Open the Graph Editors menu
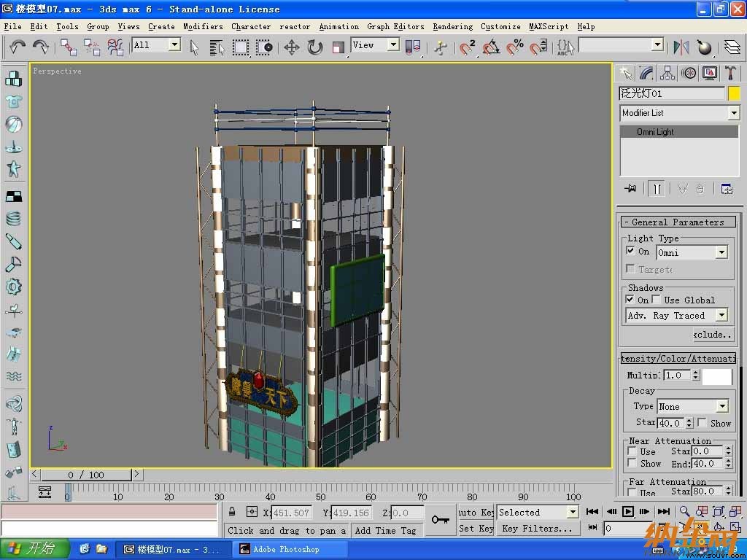Screen dimensions: 747x560 pos(395,27)
